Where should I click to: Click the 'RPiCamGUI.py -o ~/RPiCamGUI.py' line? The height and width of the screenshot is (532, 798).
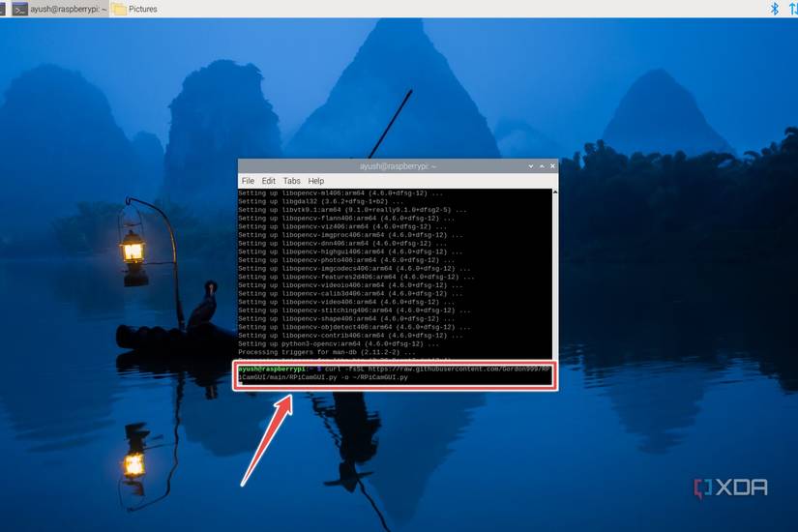323,377
